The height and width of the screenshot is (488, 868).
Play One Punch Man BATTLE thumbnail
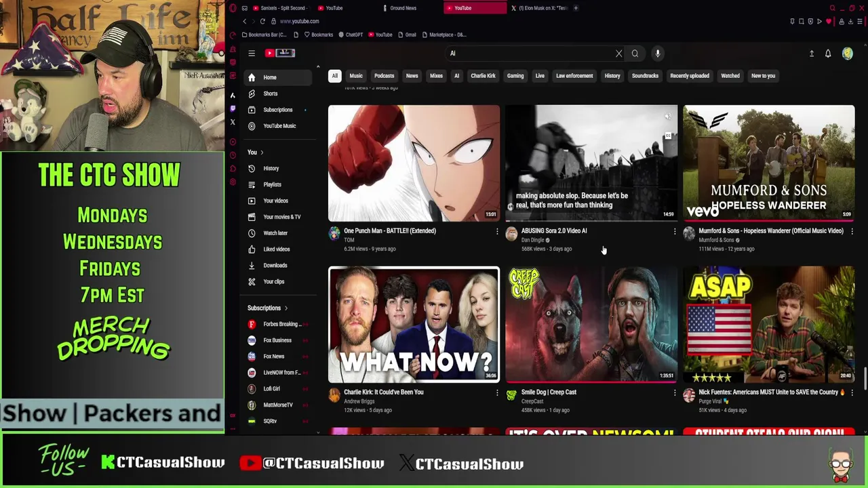click(414, 163)
